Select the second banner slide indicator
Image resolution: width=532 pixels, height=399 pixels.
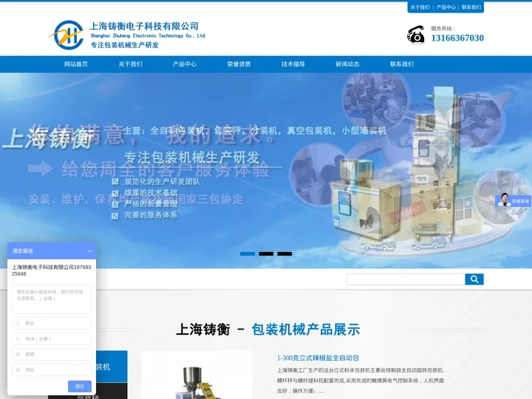pos(266,253)
